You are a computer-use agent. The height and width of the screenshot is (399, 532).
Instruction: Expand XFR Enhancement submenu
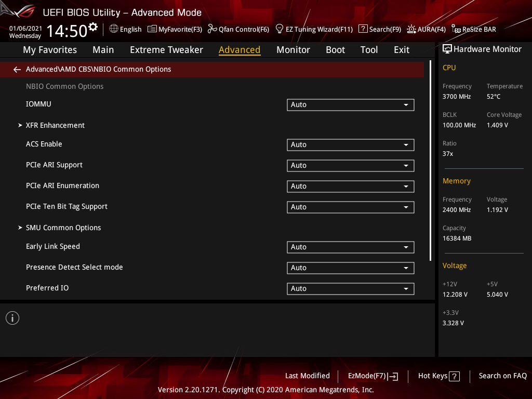pyautogui.click(x=55, y=125)
